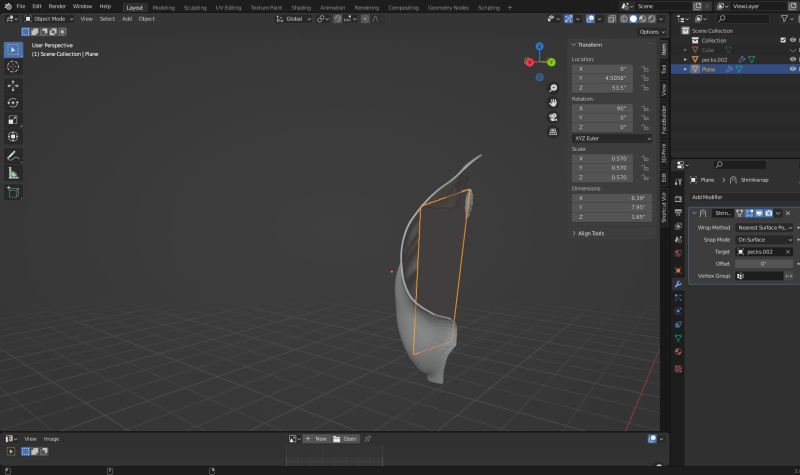
Task: Toggle Shrinkwrap show in edit mode
Action: (x=749, y=213)
